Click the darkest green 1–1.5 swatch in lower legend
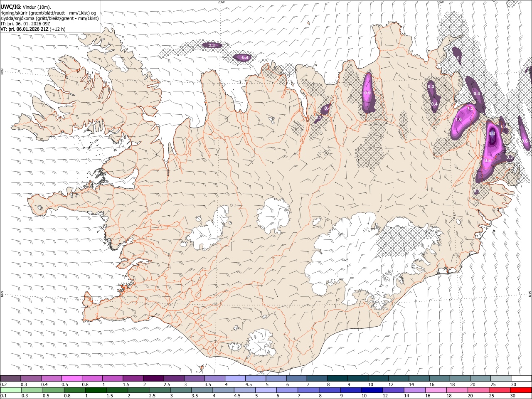 pos(96,390)
